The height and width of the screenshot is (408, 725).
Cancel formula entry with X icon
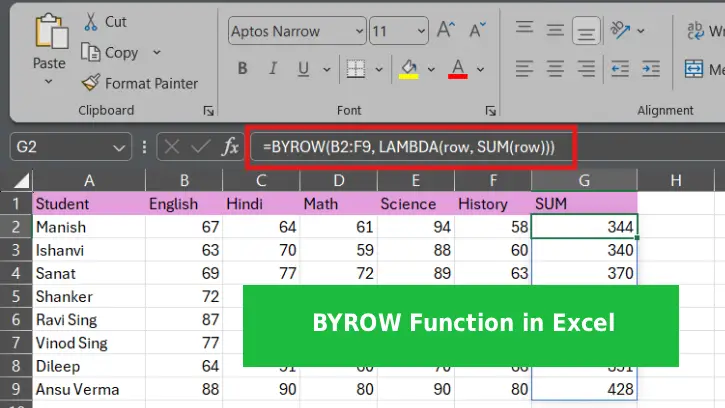(172, 147)
